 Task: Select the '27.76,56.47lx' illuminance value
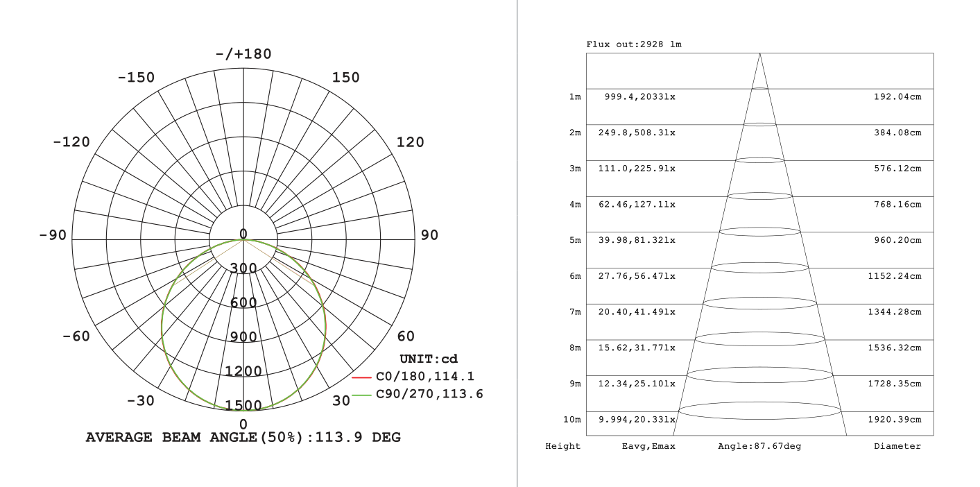pos(637,276)
